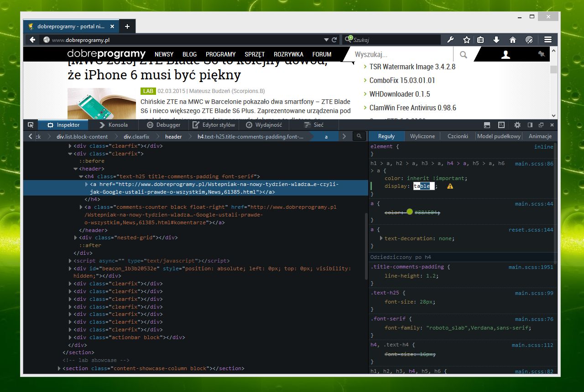Screen dimensions: 584x392
Task: Switch to the Debugger devtools tab
Action: pyautogui.click(x=163, y=125)
